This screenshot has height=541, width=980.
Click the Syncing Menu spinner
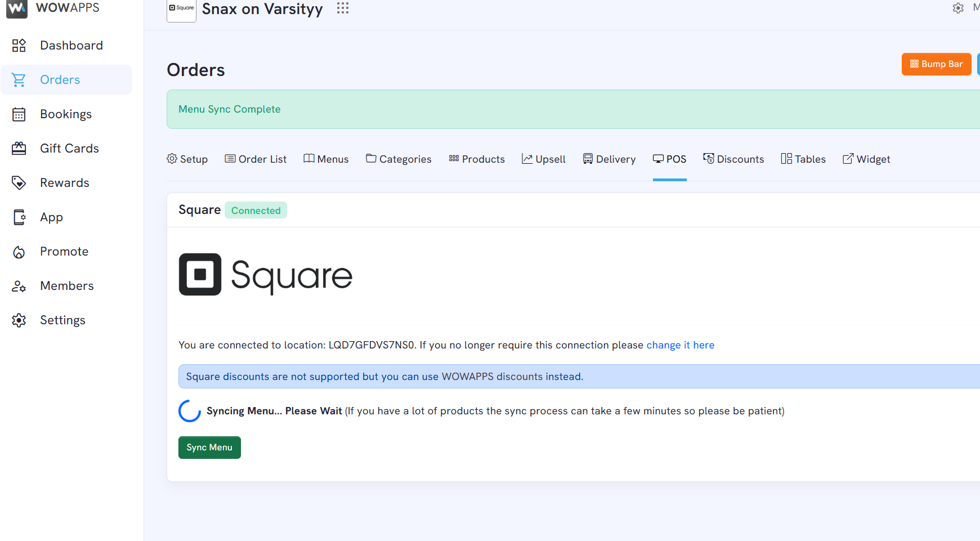pos(190,411)
